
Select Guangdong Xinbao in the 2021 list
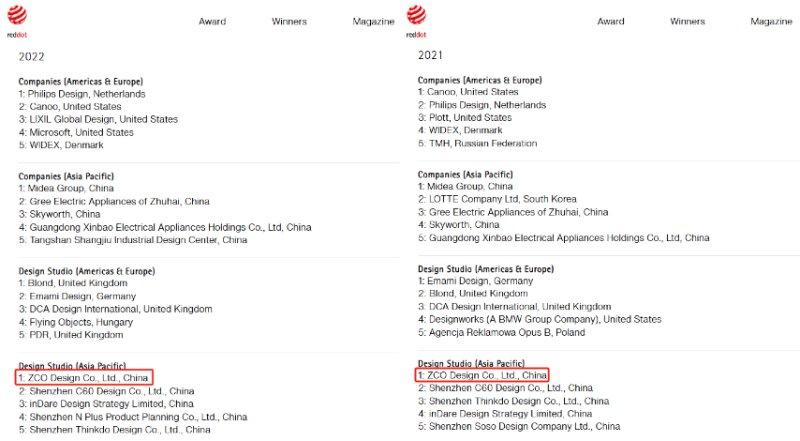click(564, 238)
